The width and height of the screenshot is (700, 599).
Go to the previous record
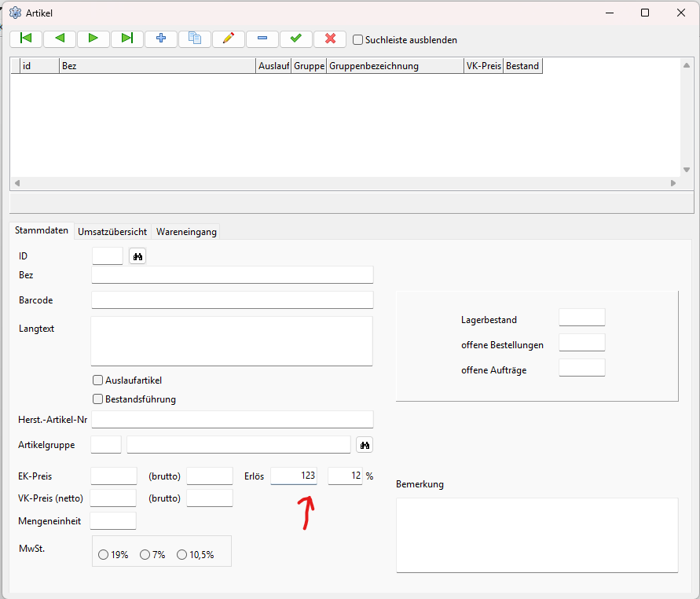(60, 39)
